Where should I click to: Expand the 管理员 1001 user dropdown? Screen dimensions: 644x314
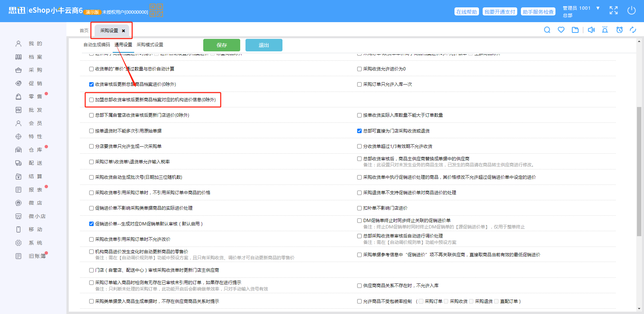tap(598, 8)
